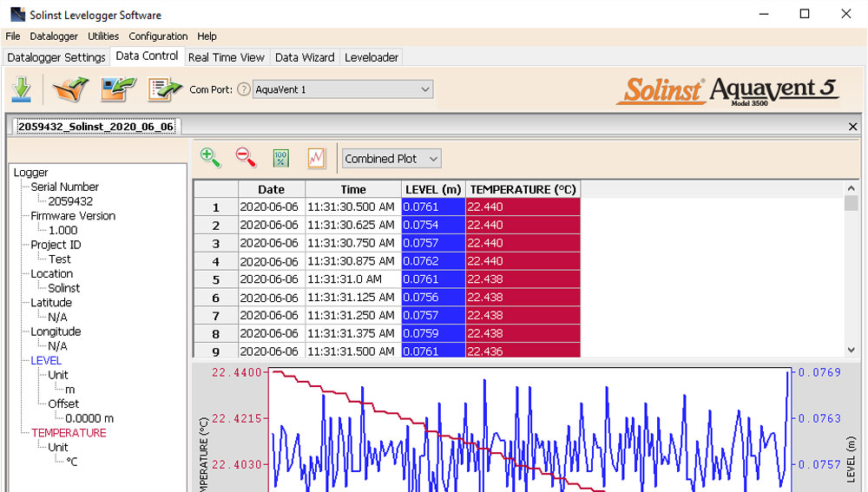Click the green download data icon
This screenshot has height=492, width=868.
[22, 89]
